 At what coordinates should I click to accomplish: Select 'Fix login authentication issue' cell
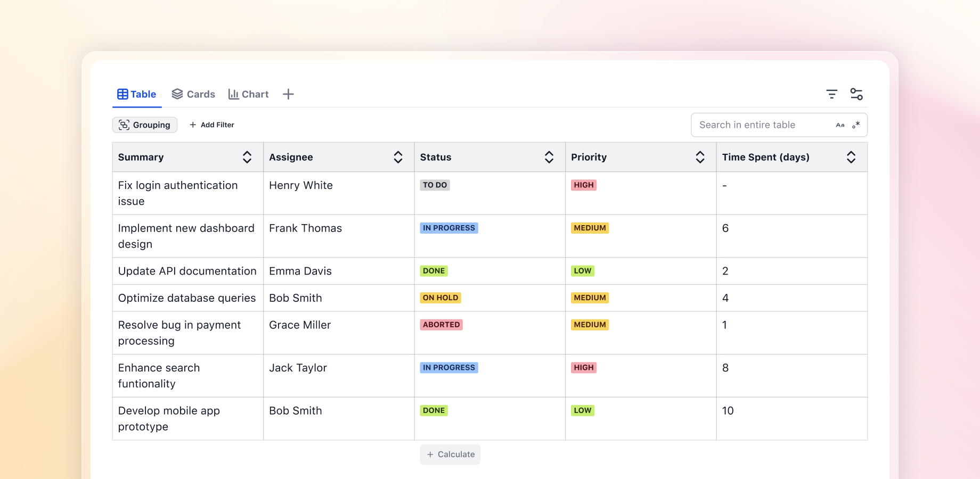tap(188, 193)
